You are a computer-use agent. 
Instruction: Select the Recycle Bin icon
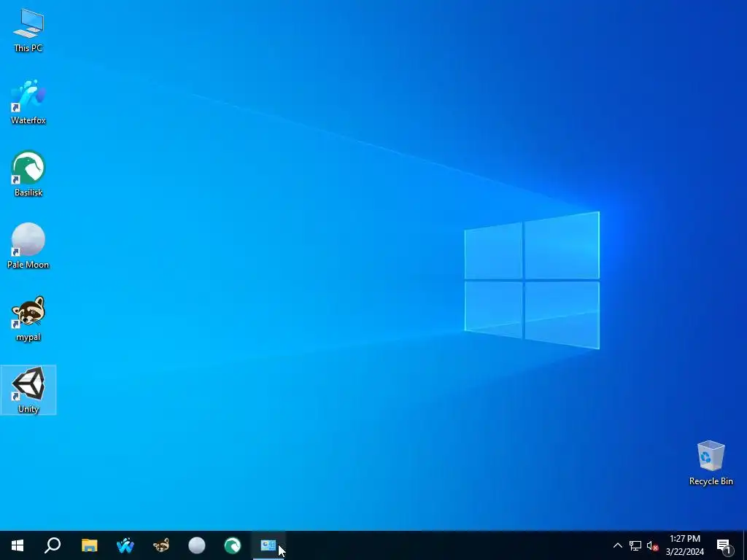tap(711, 463)
